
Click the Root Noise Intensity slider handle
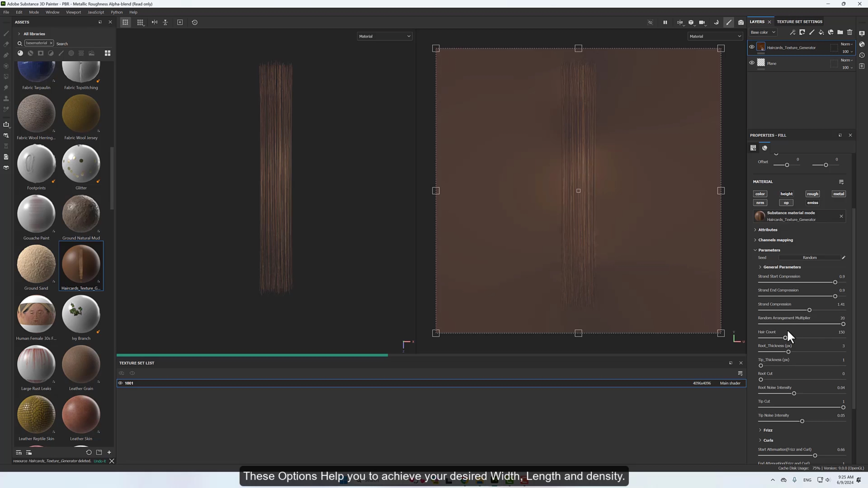click(794, 393)
